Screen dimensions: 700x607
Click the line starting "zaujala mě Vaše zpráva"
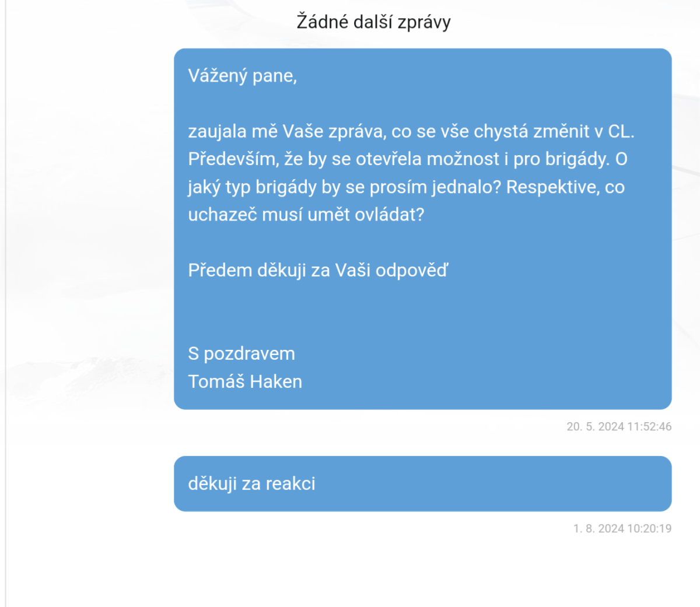point(411,131)
